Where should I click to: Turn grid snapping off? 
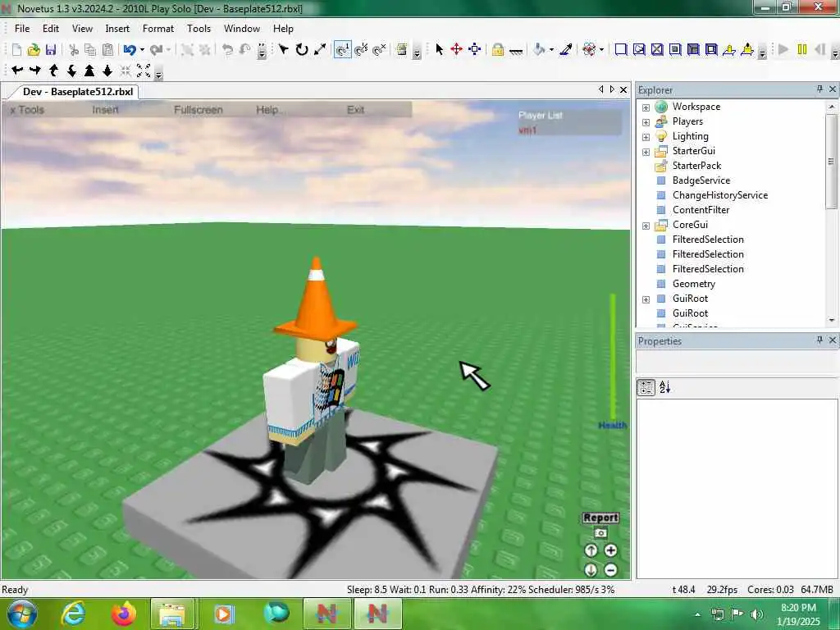tap(379, 50)
